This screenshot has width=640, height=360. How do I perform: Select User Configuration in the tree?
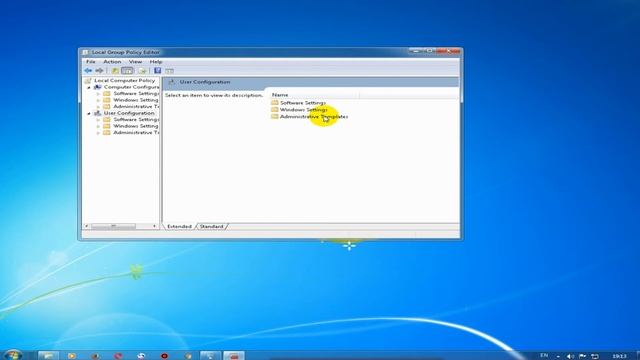coord(129,113)
